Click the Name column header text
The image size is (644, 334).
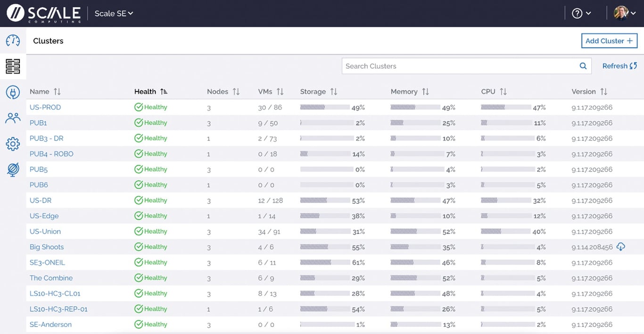pos(40,92)
